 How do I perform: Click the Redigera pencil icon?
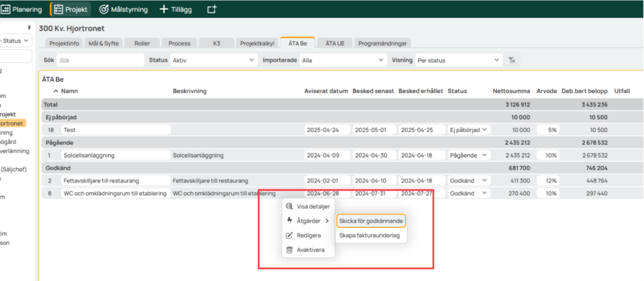click(289, 236)
